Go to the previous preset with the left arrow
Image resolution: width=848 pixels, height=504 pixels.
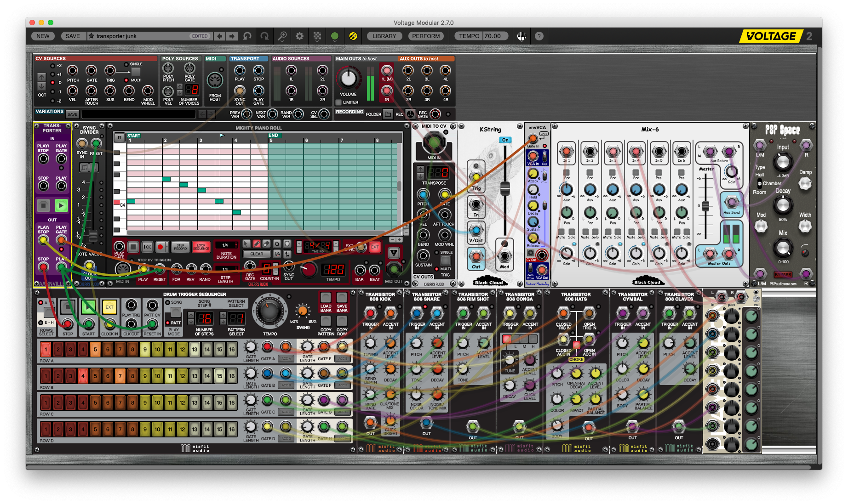point(220,36)
